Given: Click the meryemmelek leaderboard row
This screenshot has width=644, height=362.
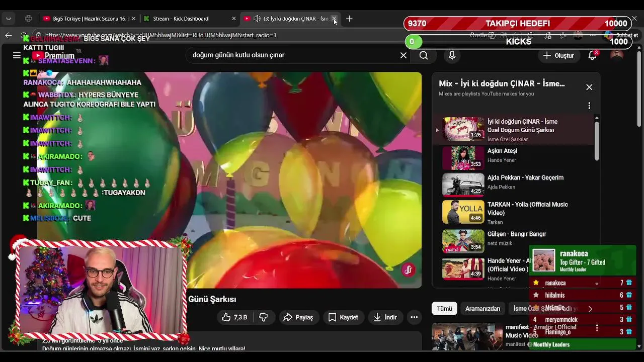Looking at the screenshot, I should [x=584, y=320].
